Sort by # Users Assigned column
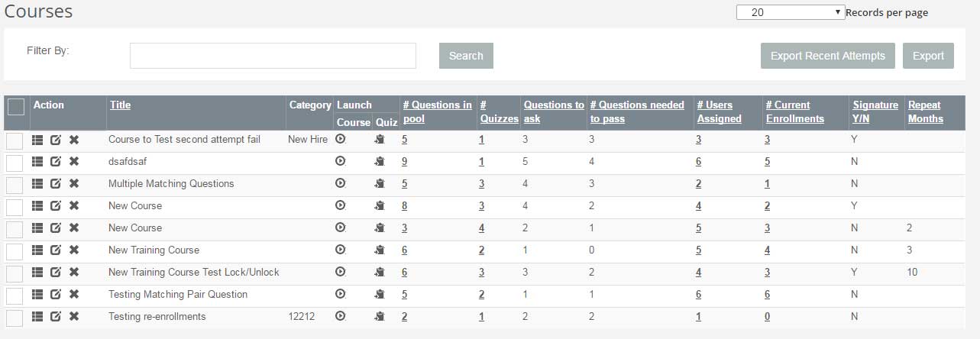980x339 pixels. (x=719, y=111)
